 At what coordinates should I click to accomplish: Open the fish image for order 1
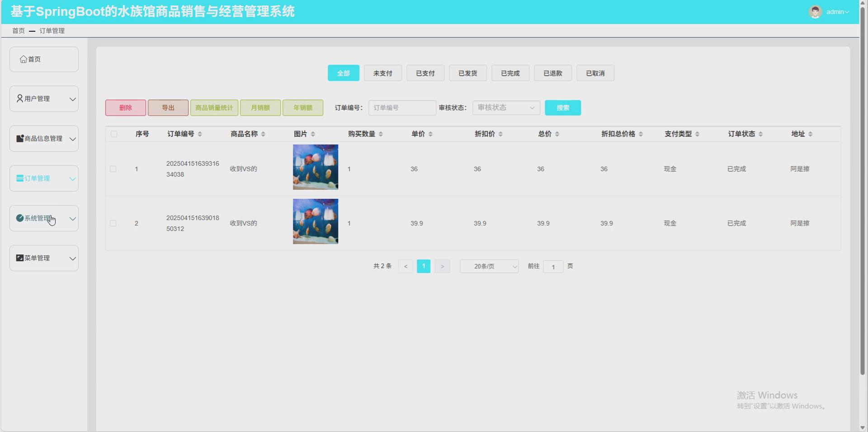tap(316, 167)
